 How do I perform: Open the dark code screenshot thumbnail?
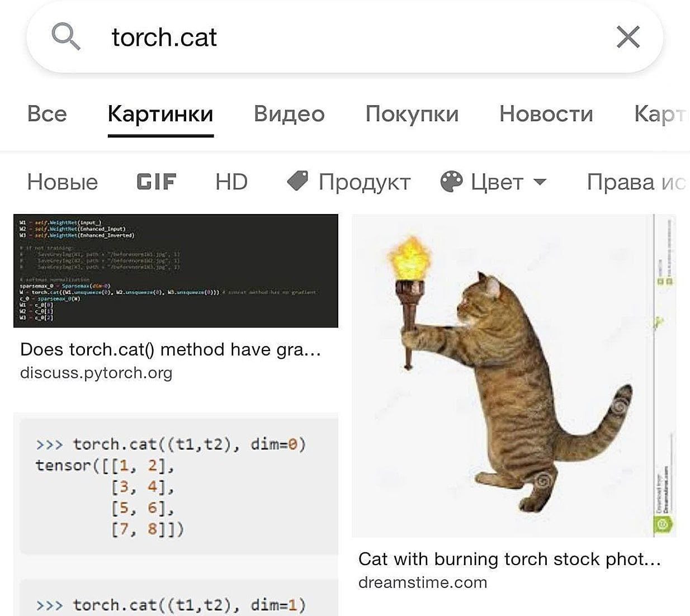click(176, 271)
